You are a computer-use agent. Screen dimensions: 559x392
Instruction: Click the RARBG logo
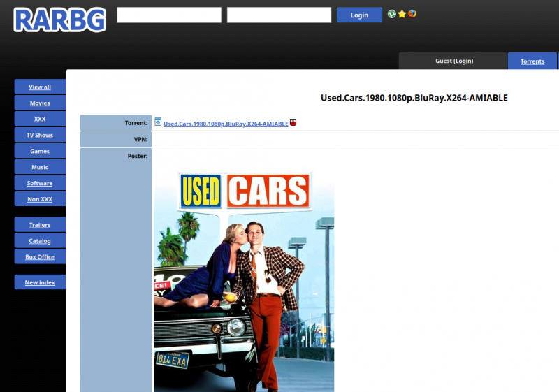tap(60, 20)
